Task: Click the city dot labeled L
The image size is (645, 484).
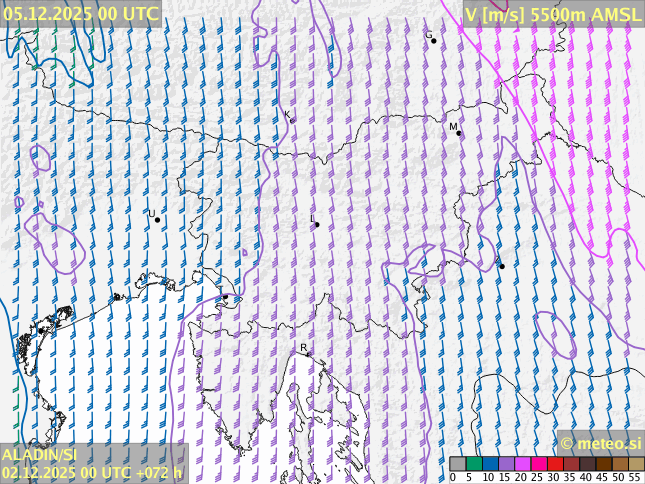Action: (317, 224)
